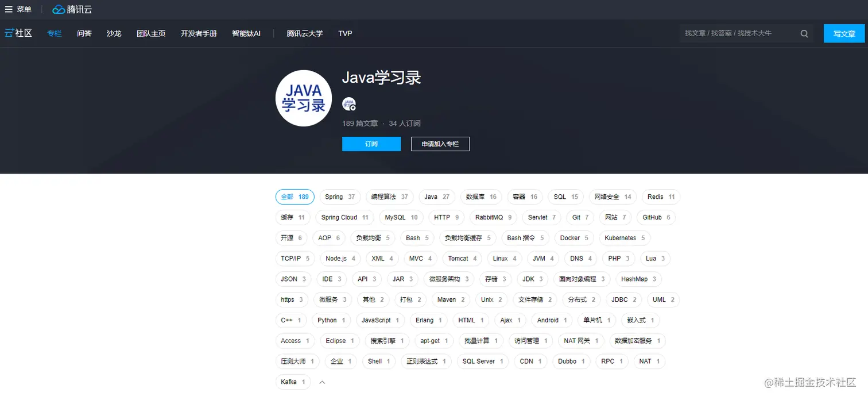This screenshot has width=868, height=400.
Task: Open the hamburger 菜单 icon
Action: (9, 9)
